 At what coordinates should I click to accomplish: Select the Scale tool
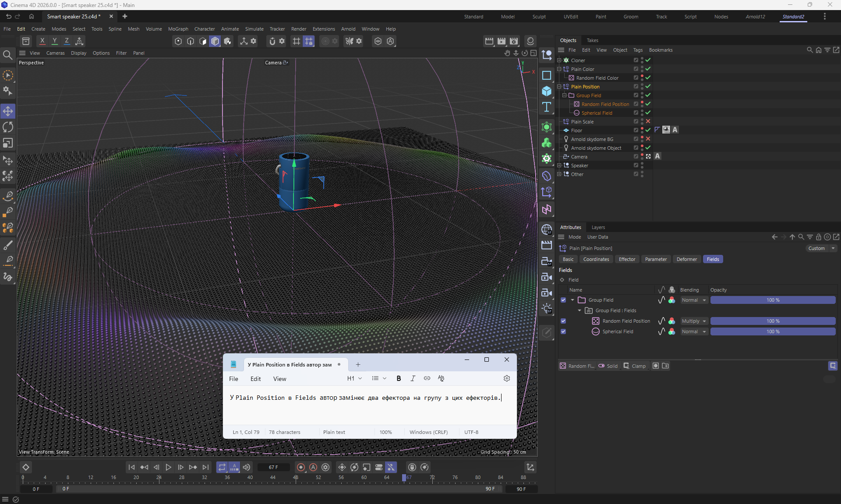8,143
